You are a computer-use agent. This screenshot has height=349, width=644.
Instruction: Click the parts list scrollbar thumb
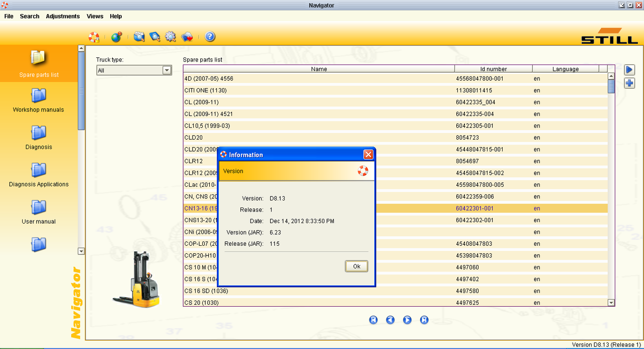point(611,87)
